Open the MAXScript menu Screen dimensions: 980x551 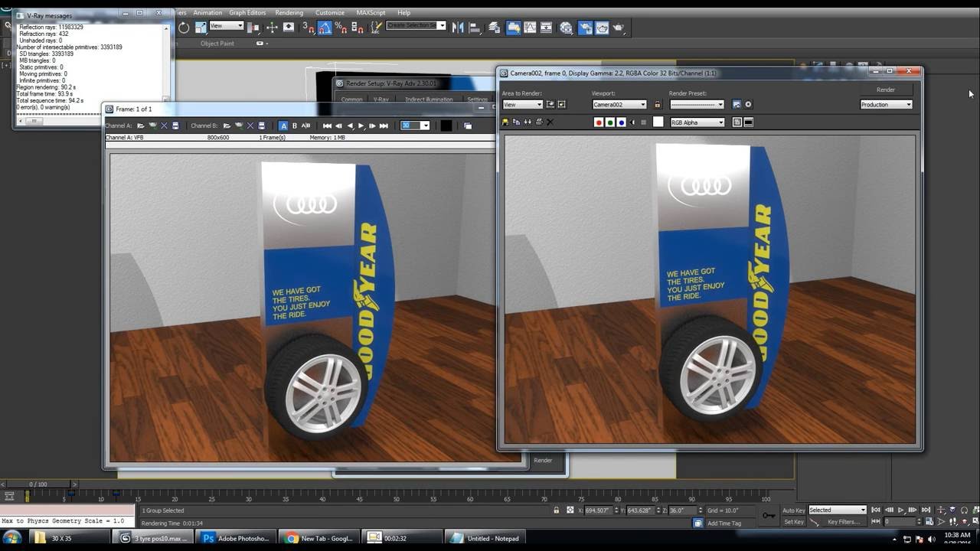(x=371, y=12)
